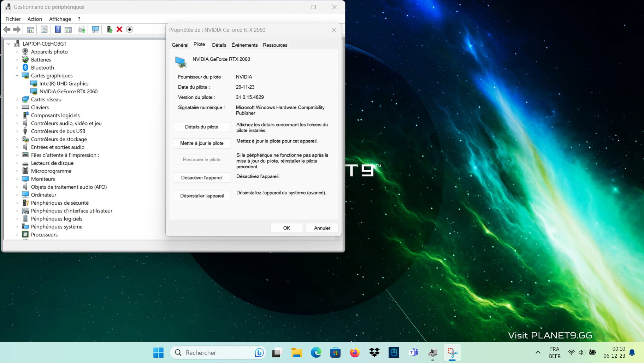
Task: Select NVIDIA GeForce RTX 2060 in tree
Action: tap(69, 92)
